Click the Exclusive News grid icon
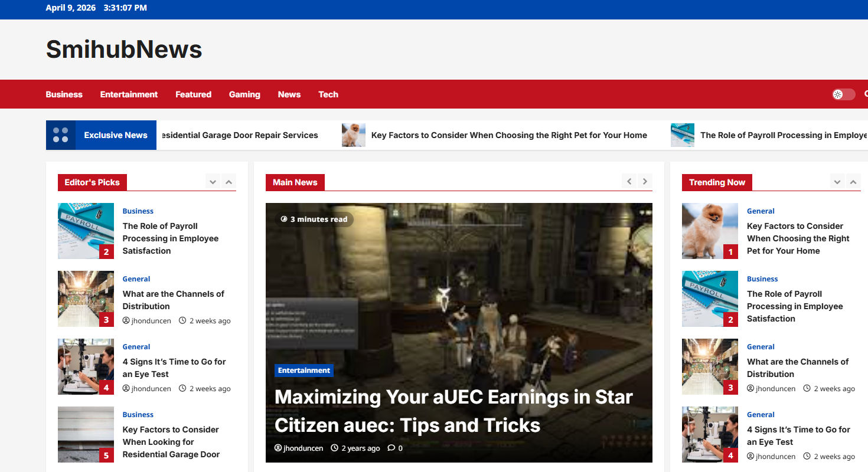 (x=61, y=135)
